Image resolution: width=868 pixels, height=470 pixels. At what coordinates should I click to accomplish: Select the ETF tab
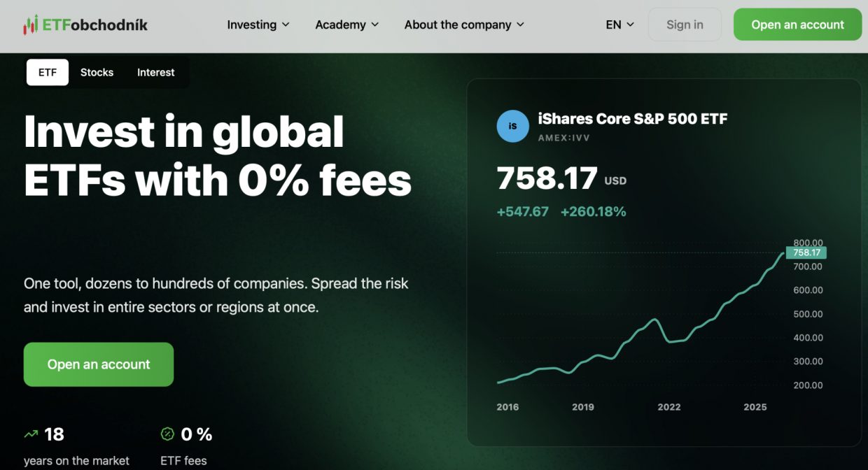coord(48,72)
